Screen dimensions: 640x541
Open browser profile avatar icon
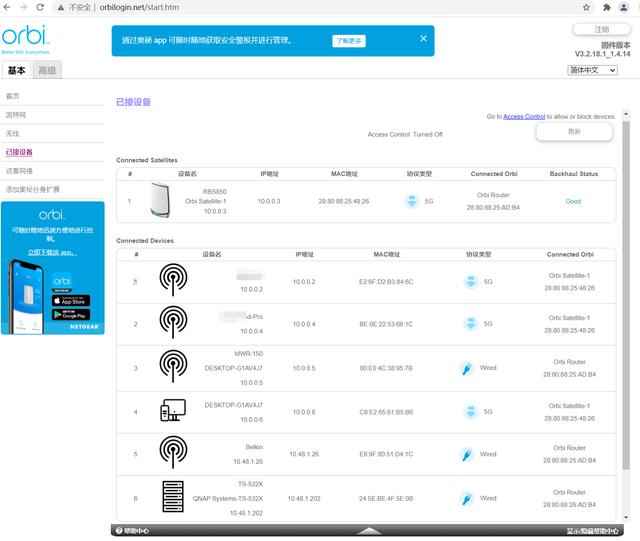click(x=624, y=7)
